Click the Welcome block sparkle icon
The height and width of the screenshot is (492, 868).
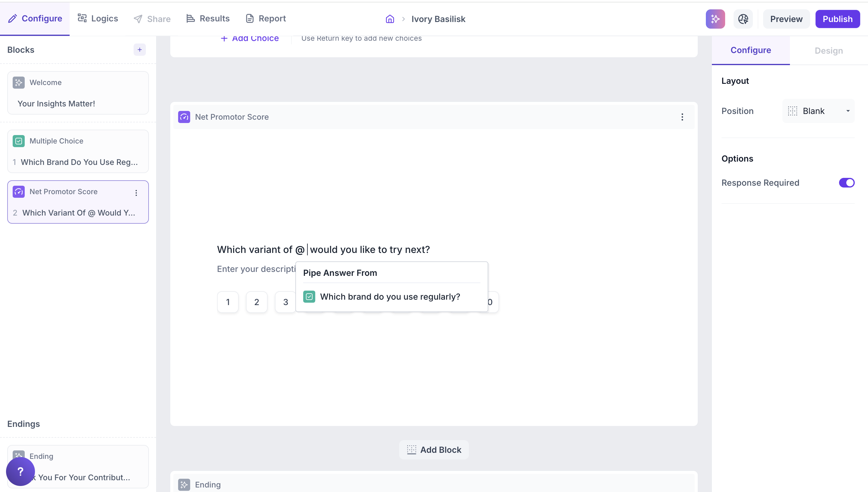point(19,82)
